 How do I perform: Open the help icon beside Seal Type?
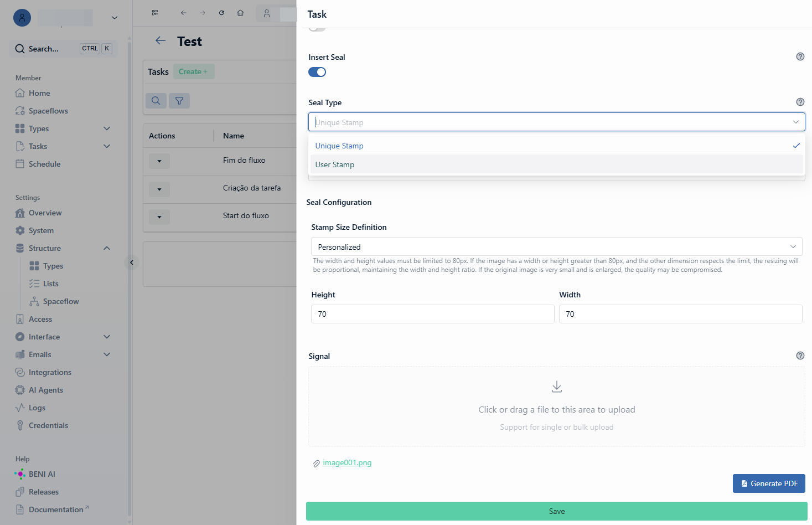pyautogui.click(x=800, y=102)
